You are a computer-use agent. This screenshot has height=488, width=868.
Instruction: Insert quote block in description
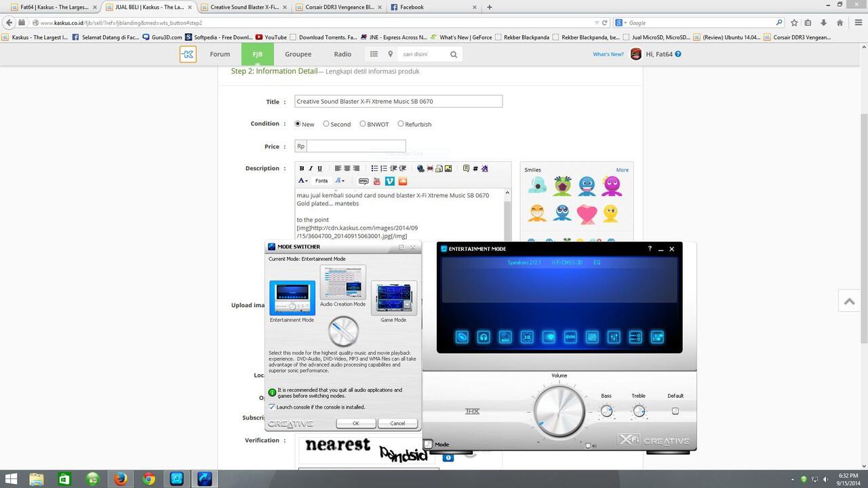click(466, 168)
